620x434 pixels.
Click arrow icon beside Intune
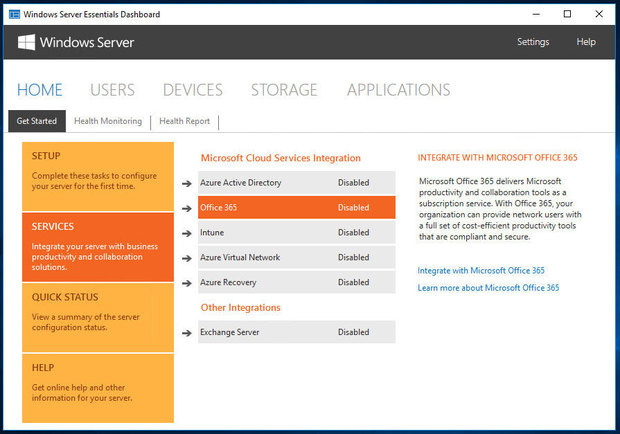(x=187, y=233)
